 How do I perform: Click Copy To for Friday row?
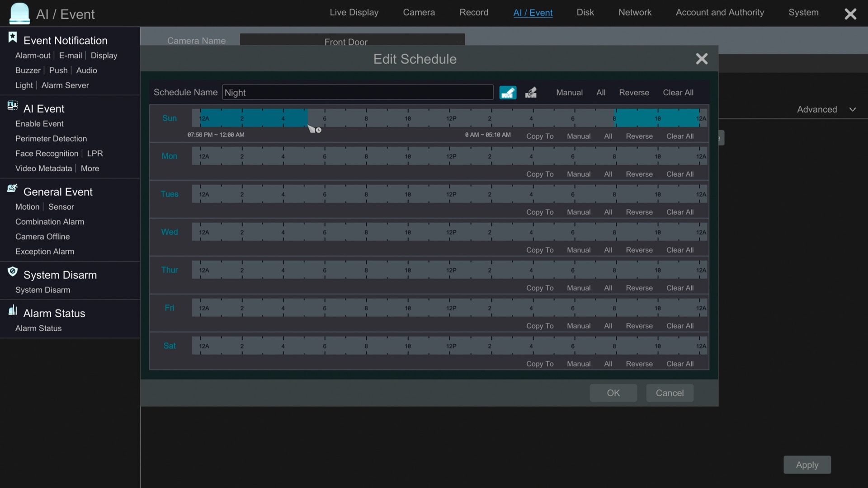[540, 326]
